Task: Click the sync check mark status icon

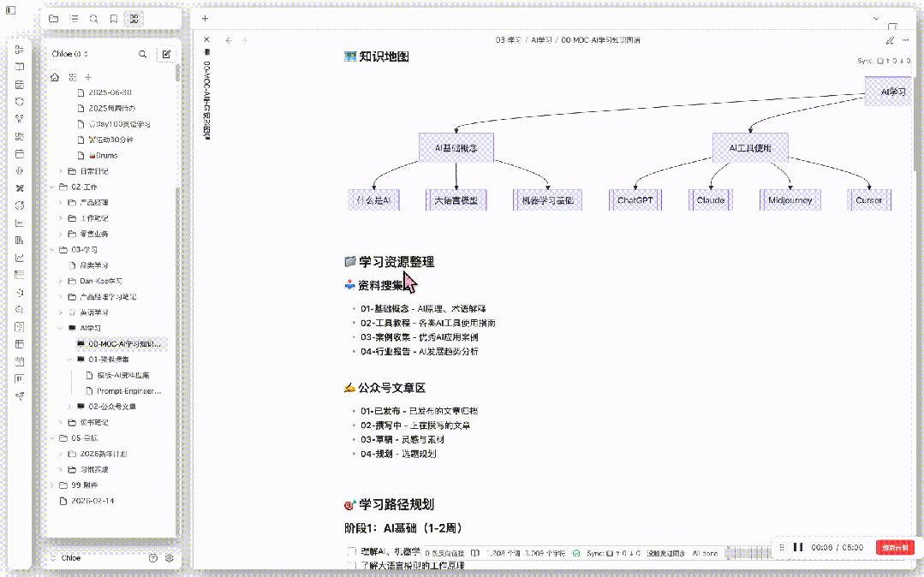Action: tap(576, 553)
